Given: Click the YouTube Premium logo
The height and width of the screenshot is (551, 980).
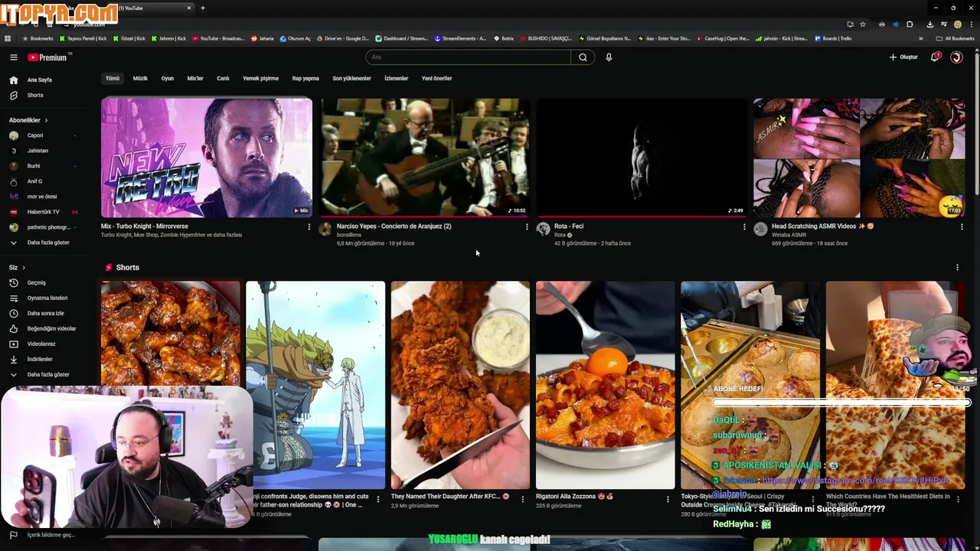Looking at the screenshot, I should click(48, 57).
